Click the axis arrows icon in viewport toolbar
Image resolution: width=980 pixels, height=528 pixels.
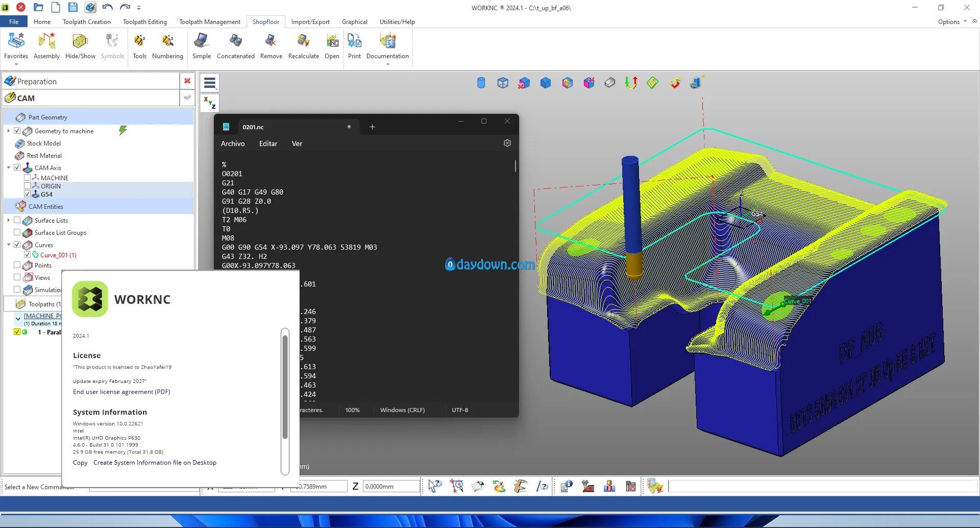click(631, 83)
